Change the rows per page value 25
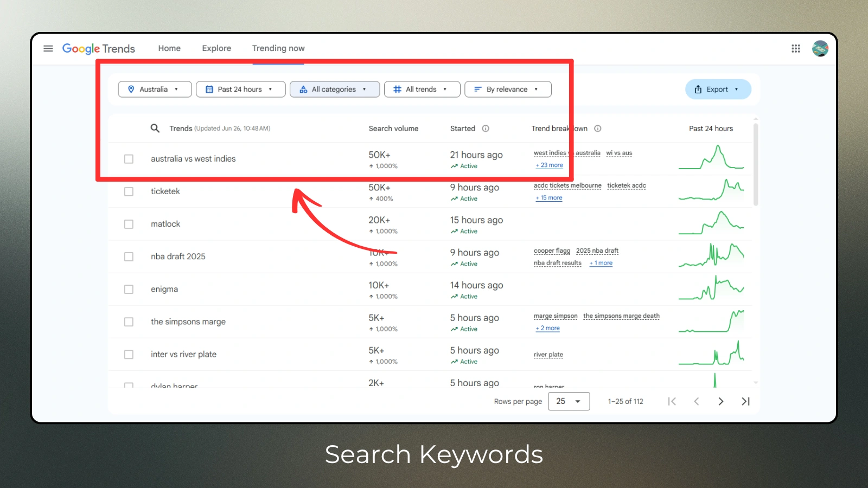 pos(569,401)
